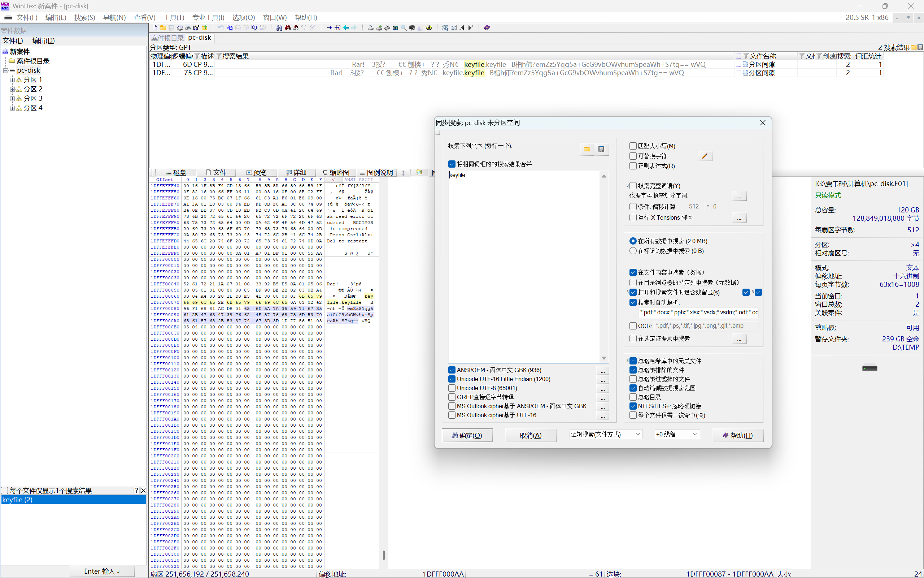This screenshot has width=924, height=578.
Task: Click the blue binoculars Find Text icon
Action: 279,27
